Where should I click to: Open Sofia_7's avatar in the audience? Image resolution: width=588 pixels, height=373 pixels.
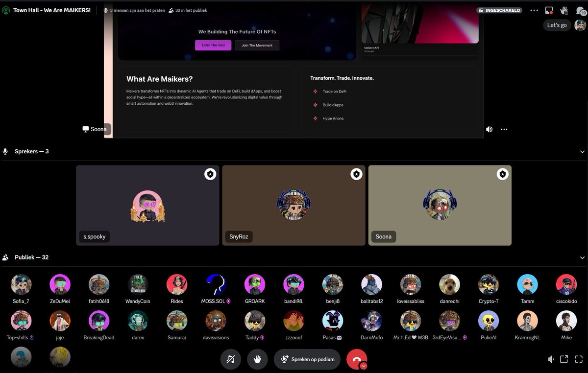tap(21, 284)
